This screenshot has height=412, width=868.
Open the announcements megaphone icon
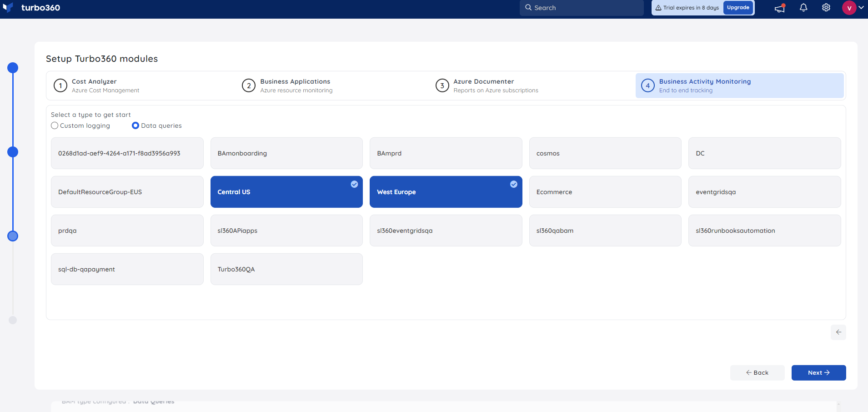780,8
